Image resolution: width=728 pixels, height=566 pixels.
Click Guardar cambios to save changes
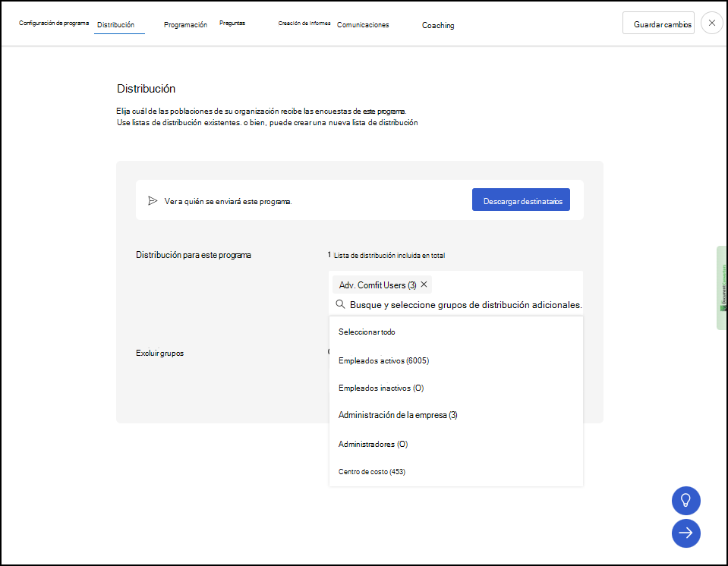[657, 23]
